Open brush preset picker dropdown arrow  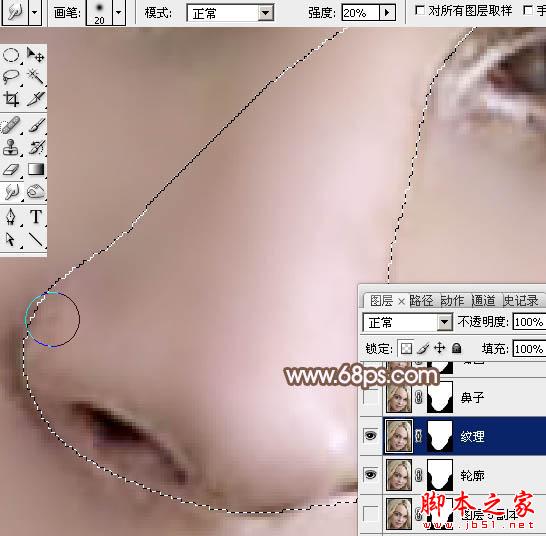pyautogui.click(x=119, y=13)
